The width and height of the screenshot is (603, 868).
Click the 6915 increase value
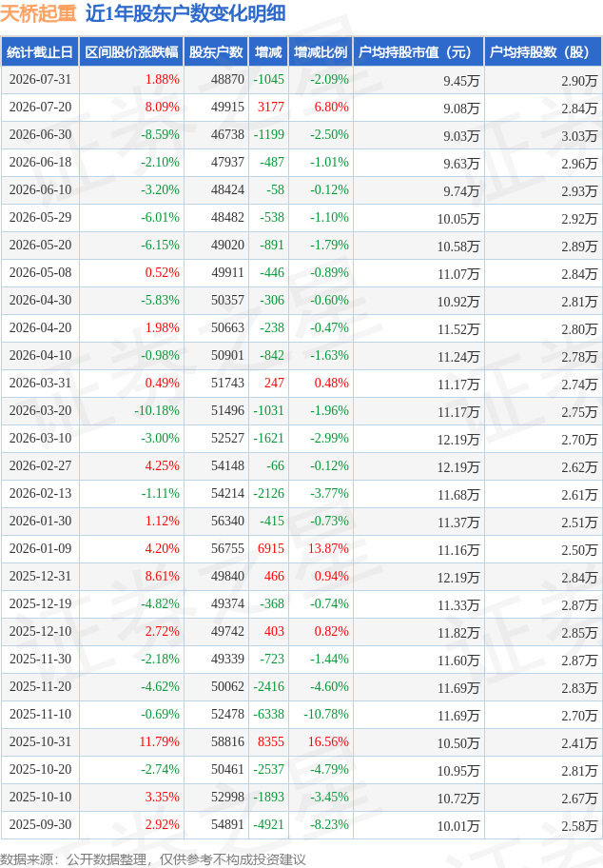coord(271,548)
